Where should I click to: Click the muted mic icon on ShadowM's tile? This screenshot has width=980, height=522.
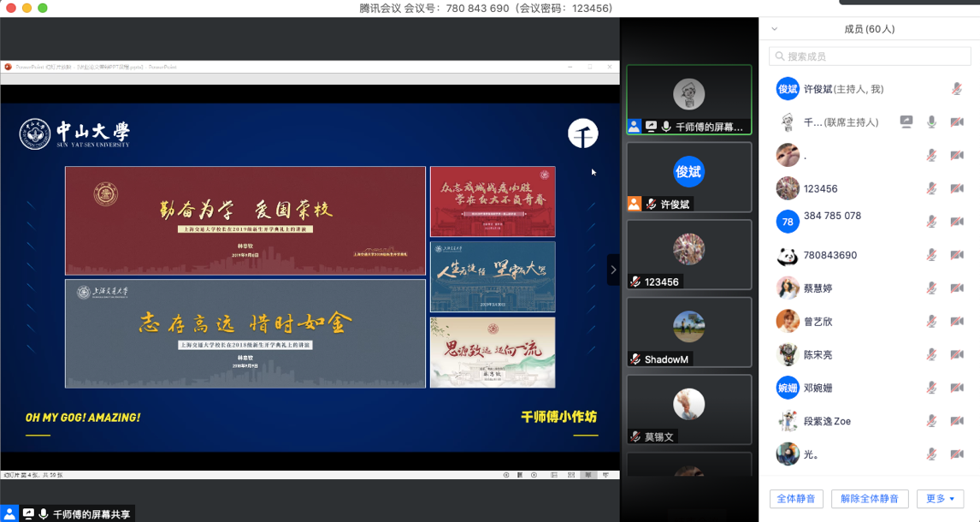click(x=635, y=359)
